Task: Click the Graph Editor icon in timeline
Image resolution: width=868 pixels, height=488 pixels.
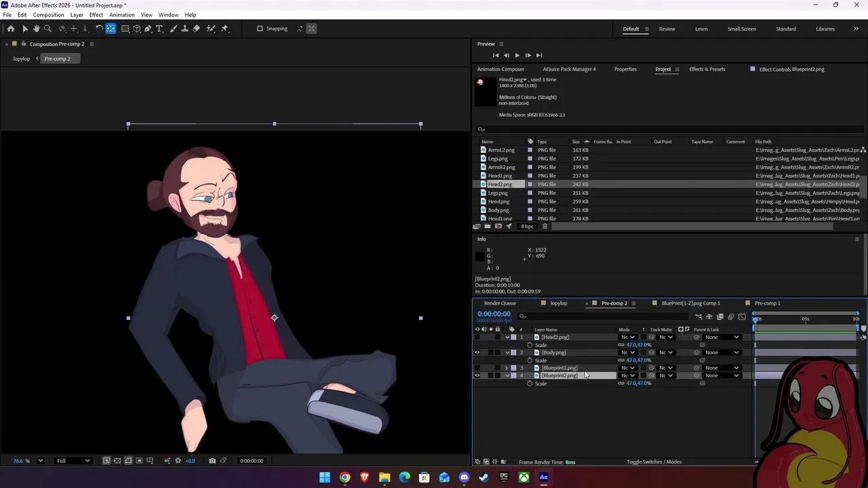Action: click(742, 317)
